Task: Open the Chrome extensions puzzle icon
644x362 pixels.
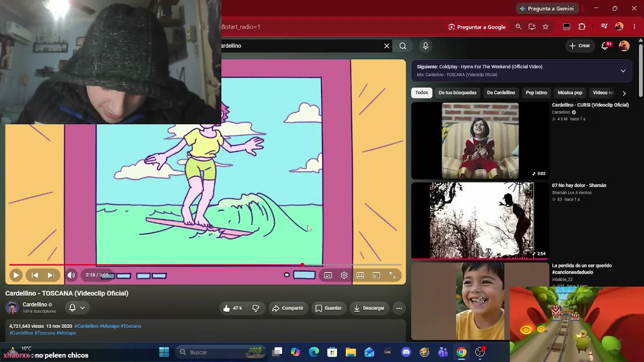Action: (x=582, y=27)
